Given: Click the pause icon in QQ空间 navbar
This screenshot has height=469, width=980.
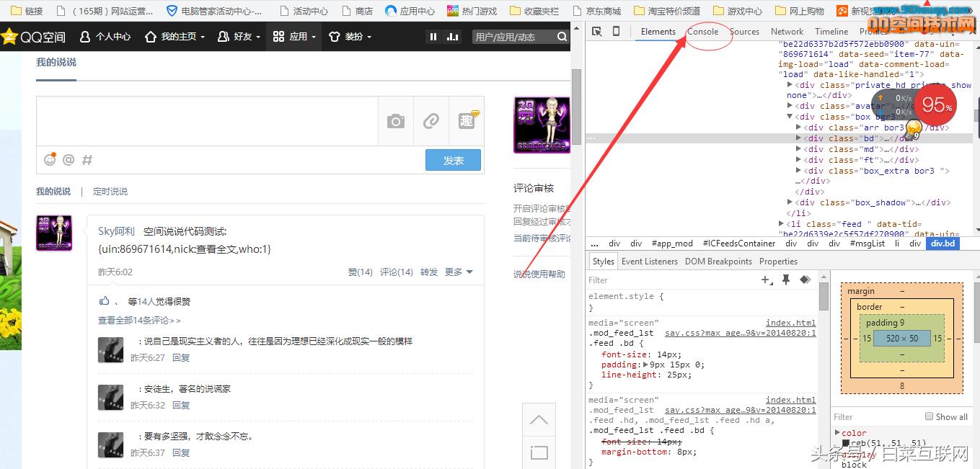Looking at the screenshot, I should pos(433,37).
